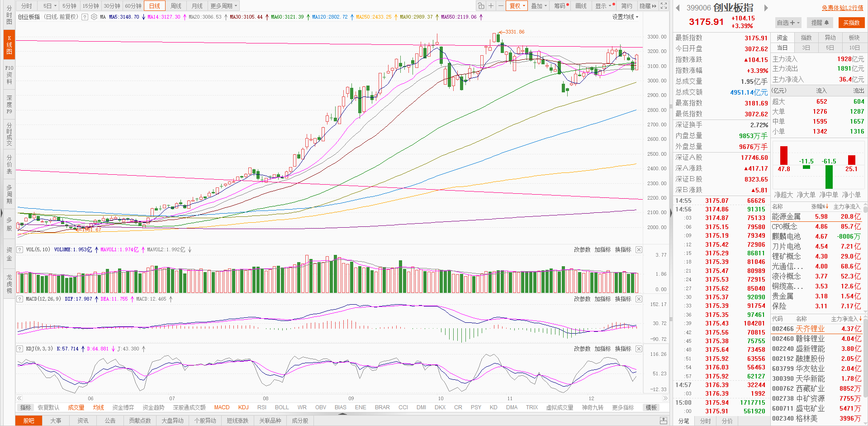Go to next index arrow
The height and width of the screenshot is (426, 868).
pos(766,8)
